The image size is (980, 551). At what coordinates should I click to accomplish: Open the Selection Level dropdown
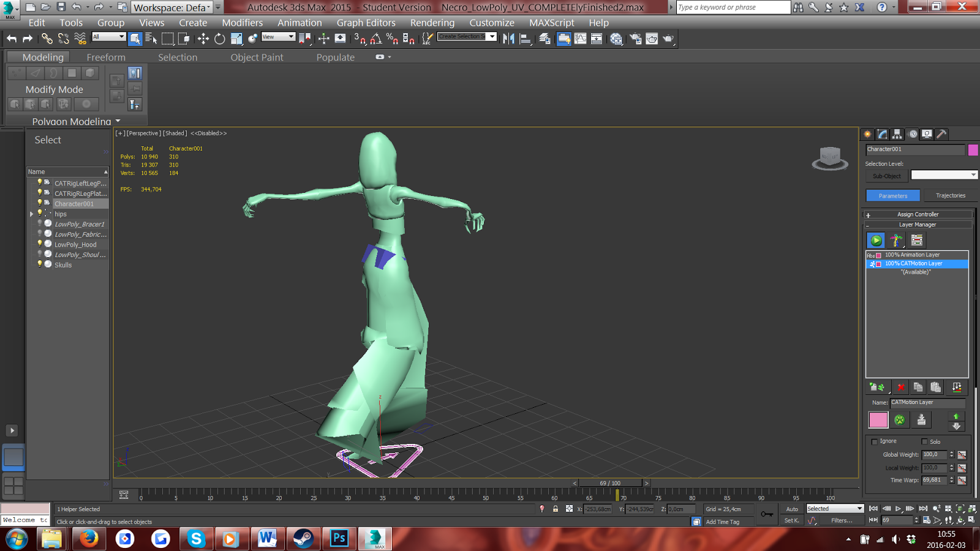pos(944,175)
